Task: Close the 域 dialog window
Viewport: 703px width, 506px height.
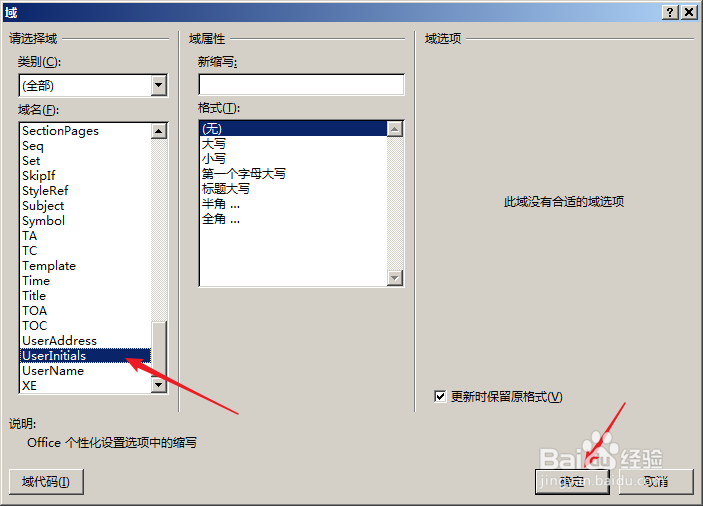Action: pos(689,12)
